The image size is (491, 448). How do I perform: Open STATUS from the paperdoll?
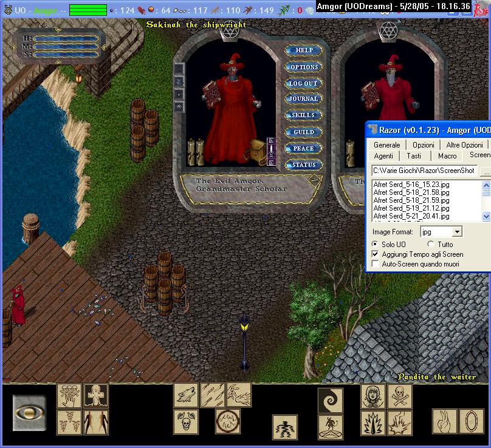303,165
